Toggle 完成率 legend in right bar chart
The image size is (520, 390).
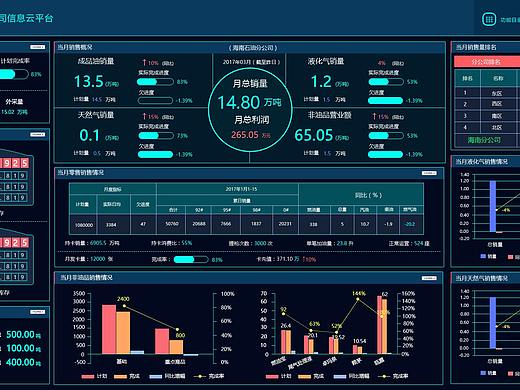[x=393, y=376]
